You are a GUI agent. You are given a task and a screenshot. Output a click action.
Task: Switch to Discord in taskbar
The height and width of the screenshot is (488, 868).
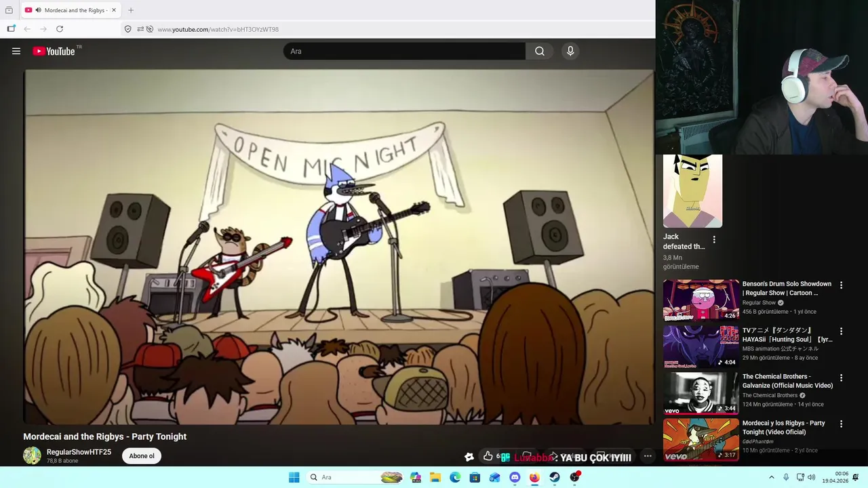pos(515,477)
